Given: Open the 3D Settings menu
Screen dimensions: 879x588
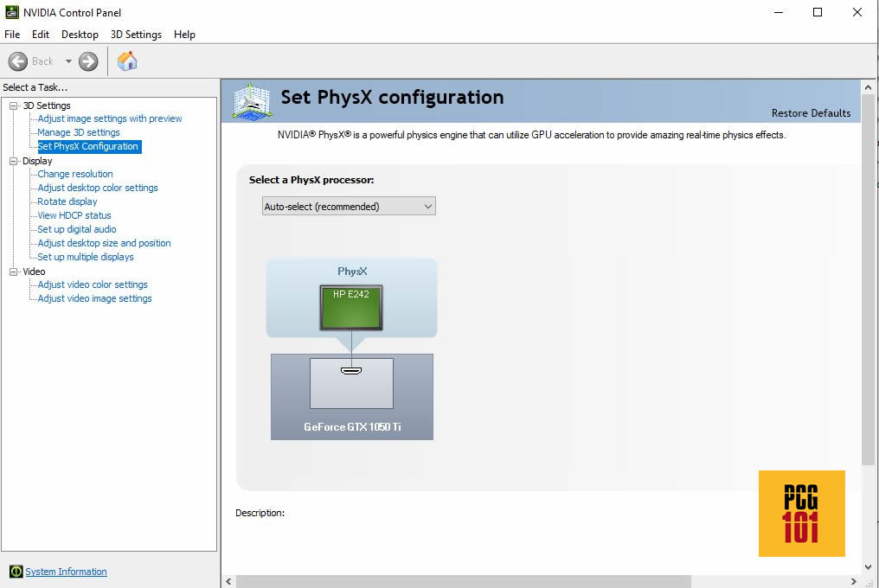Looking at the screenshot, I should (136, 35).
